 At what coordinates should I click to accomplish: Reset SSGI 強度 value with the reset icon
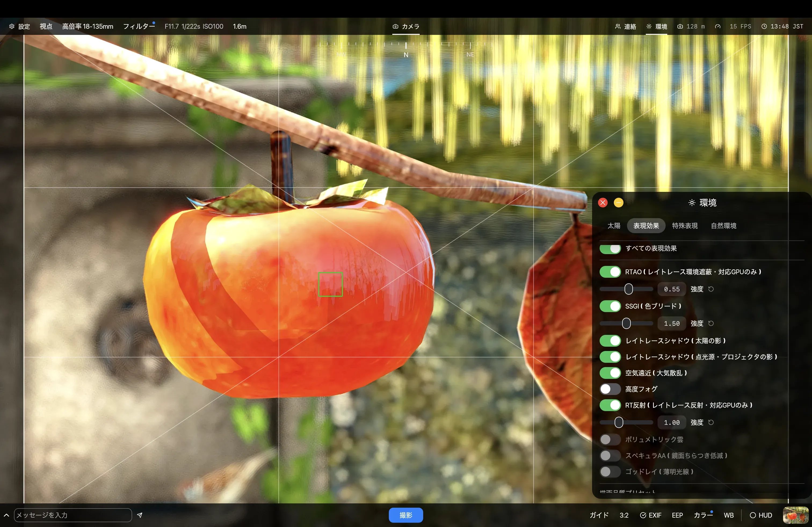click(x=711, y=323)
